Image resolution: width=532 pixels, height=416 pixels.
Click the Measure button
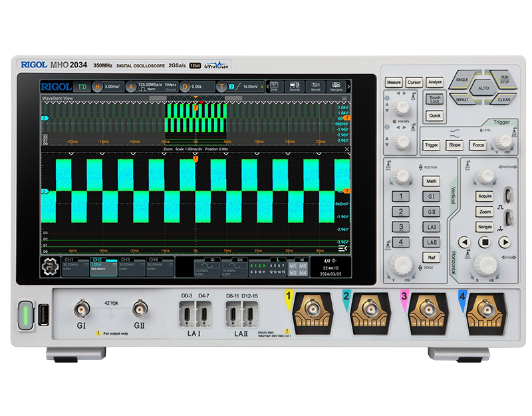coord(394,82)
